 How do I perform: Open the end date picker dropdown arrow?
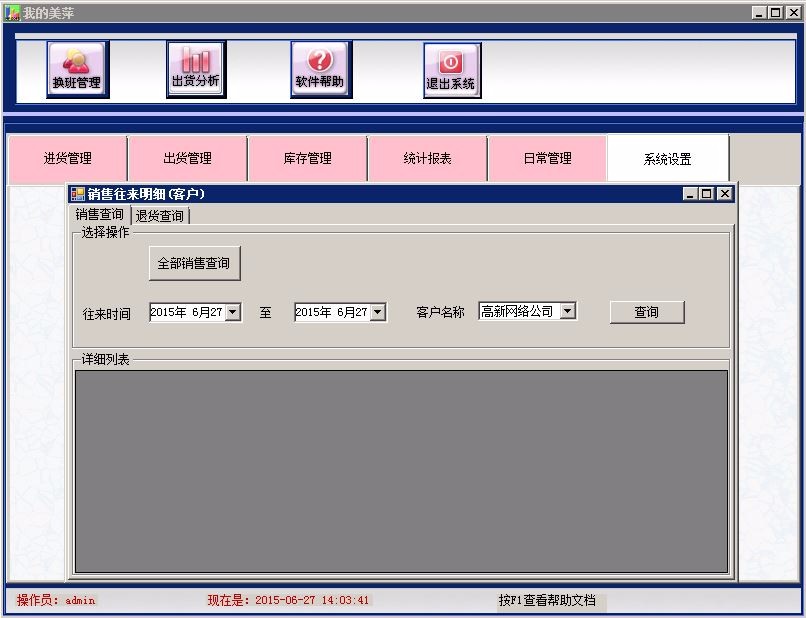click(x=378, y=312)
